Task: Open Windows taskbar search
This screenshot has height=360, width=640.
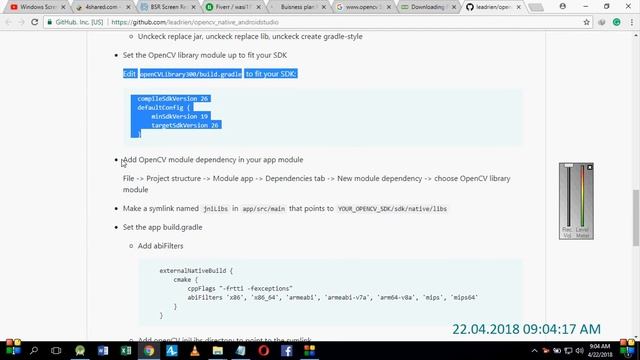Action: (34, 351)
